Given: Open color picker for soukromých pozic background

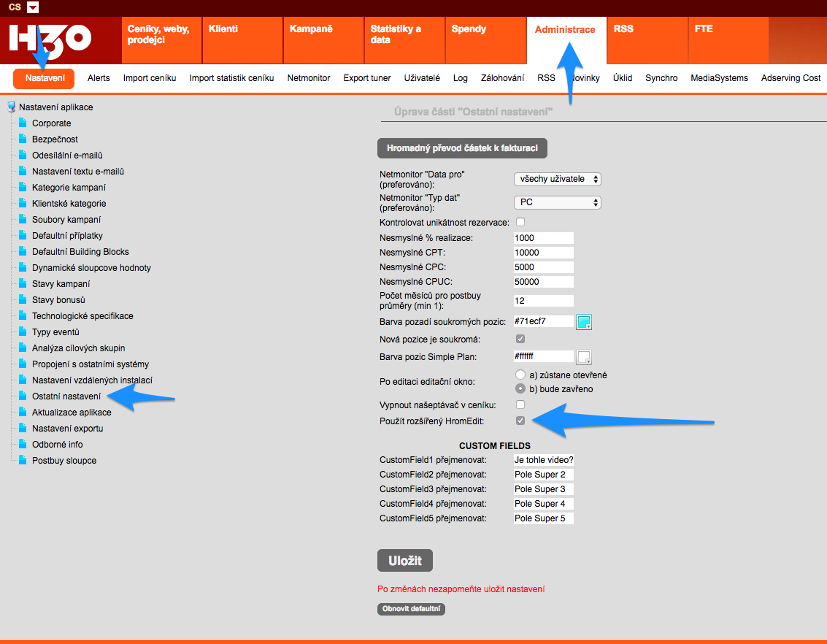Looking at the screenshot, I should point(584,321).
